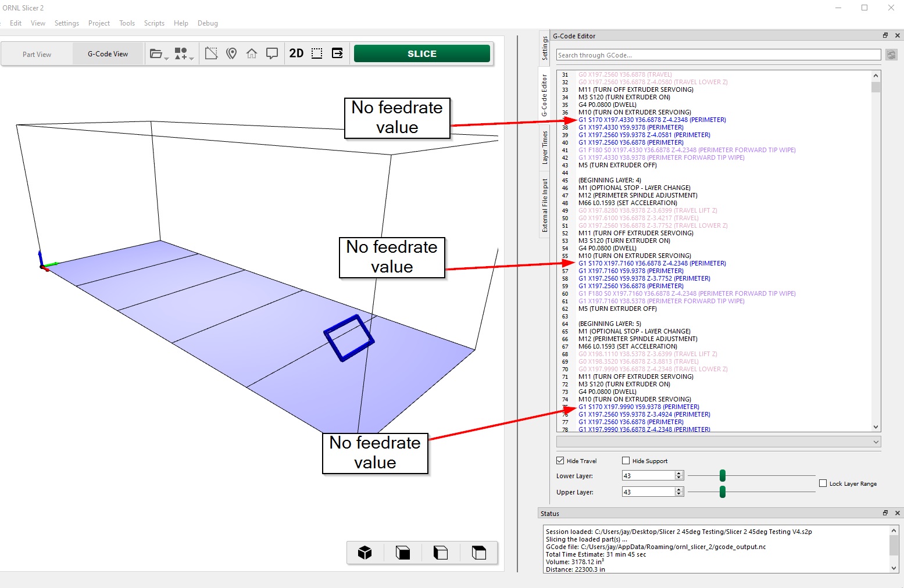This screenshot has height=588, width=904.
Task: Open the Help menu
Action: point(181,23)
